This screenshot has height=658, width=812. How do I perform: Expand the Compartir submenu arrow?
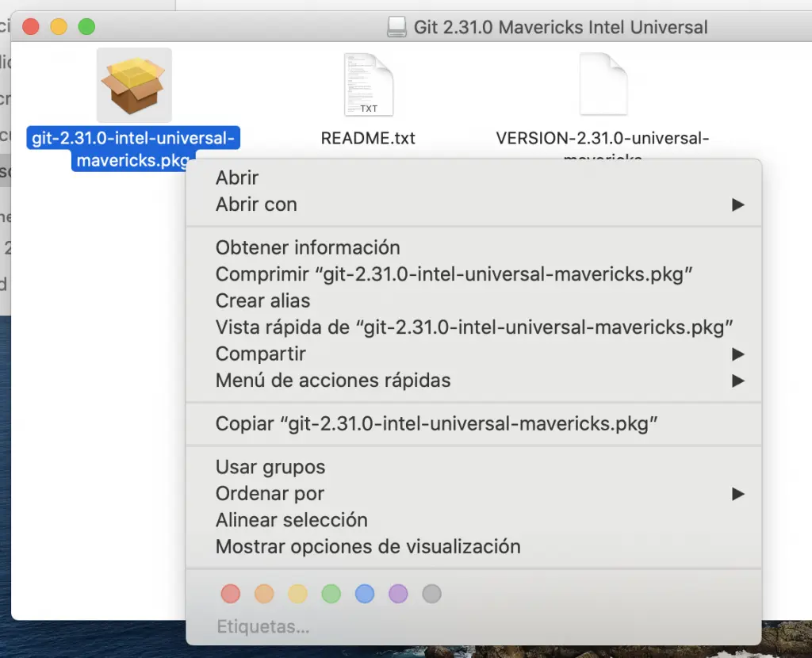coord(738,354)
